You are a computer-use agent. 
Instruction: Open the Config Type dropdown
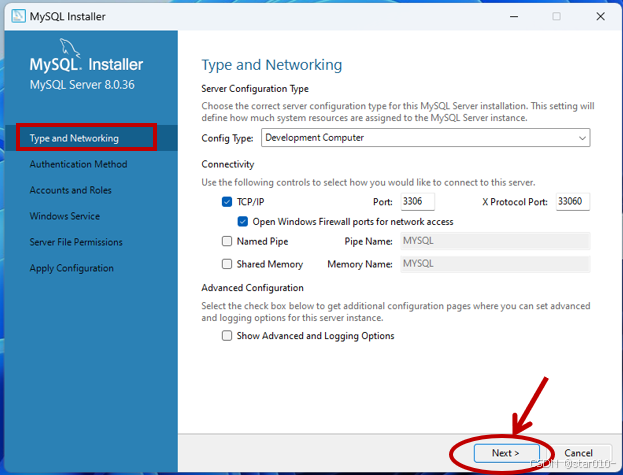[426, 138]
